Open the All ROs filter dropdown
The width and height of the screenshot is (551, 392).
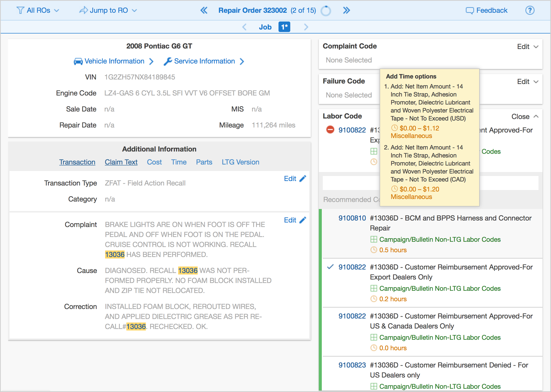[38, 10]
